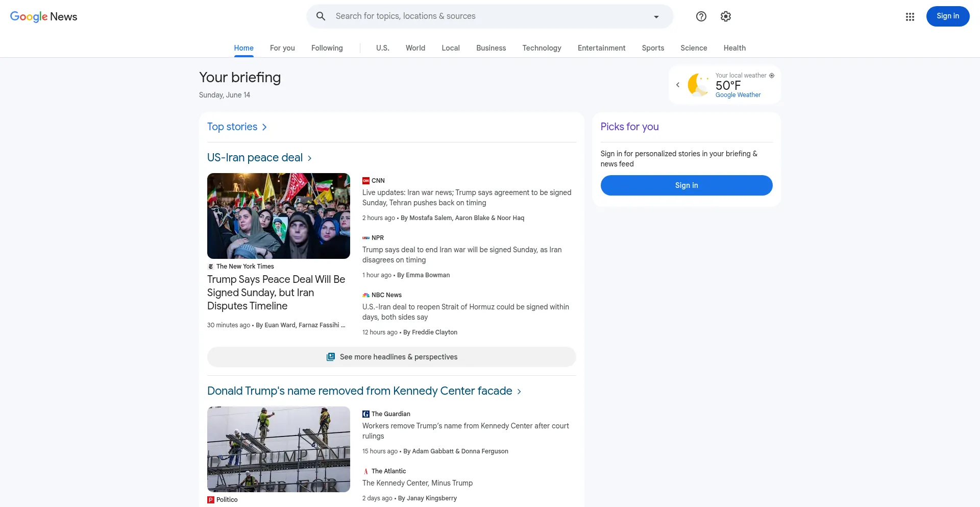
Task: Click Sign in under Picks for you
Action: (687, 185)
